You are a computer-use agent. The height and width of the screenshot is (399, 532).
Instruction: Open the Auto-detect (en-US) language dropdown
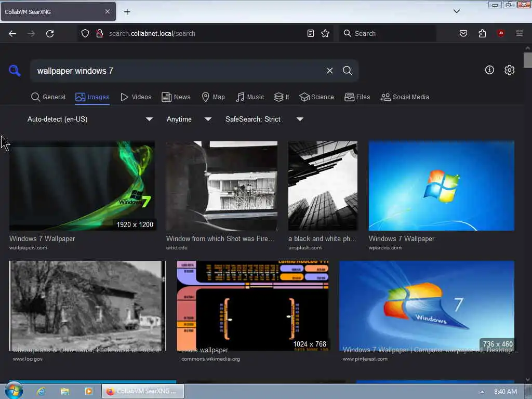[90, 119]
